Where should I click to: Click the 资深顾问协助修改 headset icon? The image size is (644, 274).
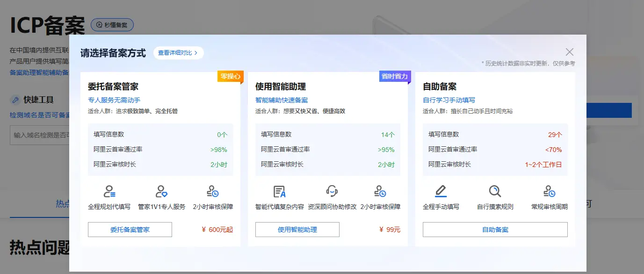332,191
